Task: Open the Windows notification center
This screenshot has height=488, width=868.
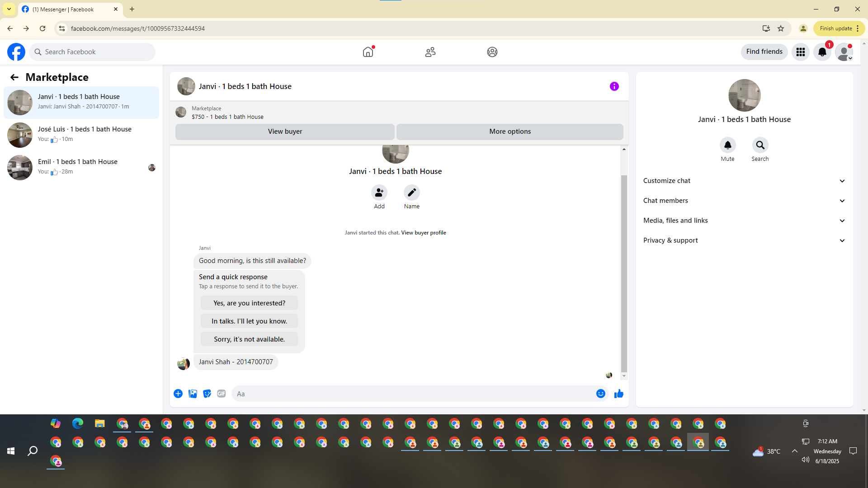Action: (853, 451)
